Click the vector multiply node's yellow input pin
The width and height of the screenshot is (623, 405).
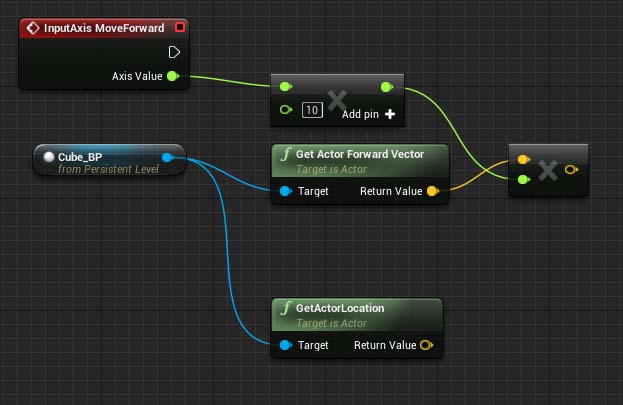[523, 159]
